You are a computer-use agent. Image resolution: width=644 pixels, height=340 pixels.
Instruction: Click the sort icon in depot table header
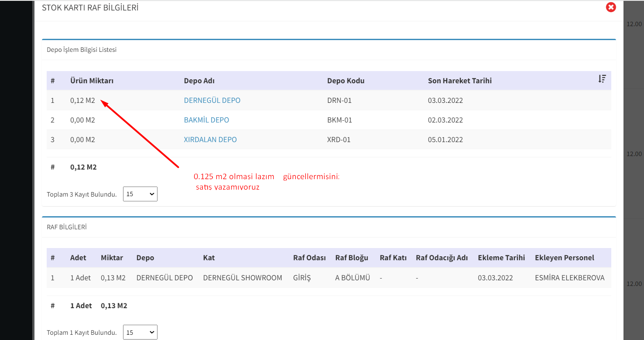point(602,79)
